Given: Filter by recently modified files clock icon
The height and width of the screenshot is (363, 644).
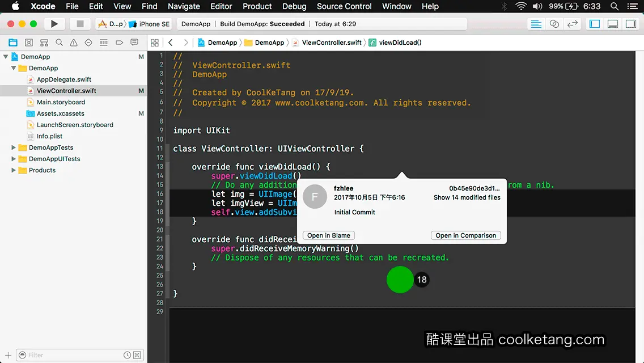Looking at the screenshot, I should [128, 355].
